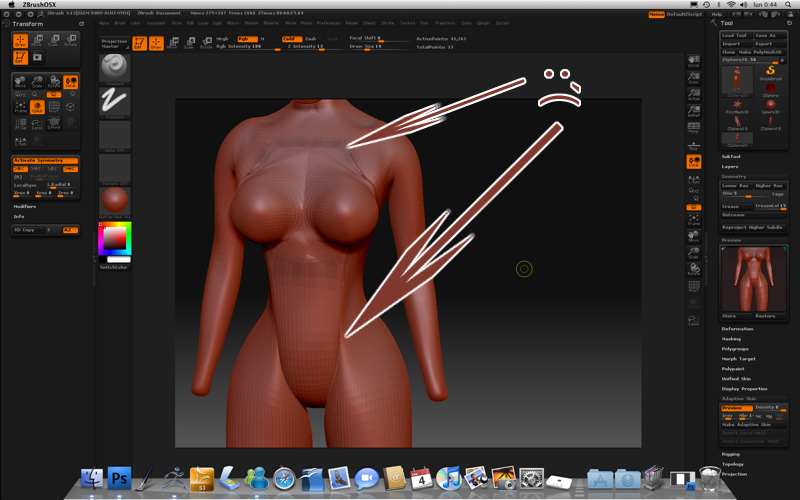Open Projection Master
This screenshot has width=800, height=500.
(114, 43)
